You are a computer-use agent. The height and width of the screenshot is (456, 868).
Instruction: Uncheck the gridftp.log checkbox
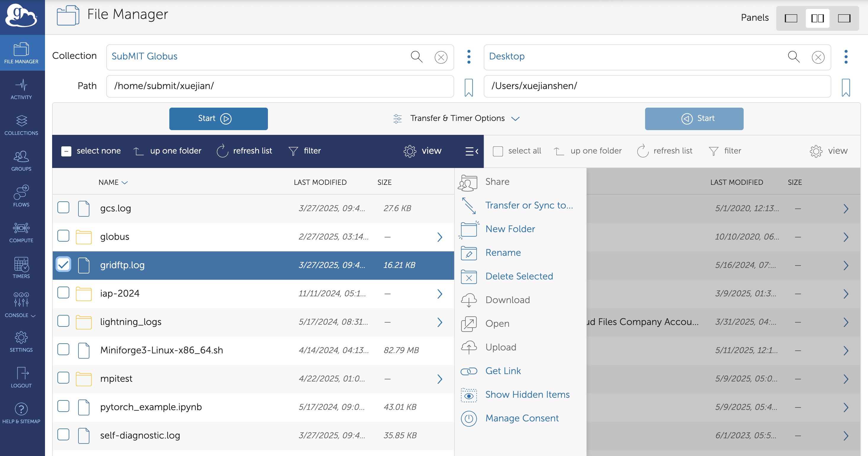(x=63, y=264)
